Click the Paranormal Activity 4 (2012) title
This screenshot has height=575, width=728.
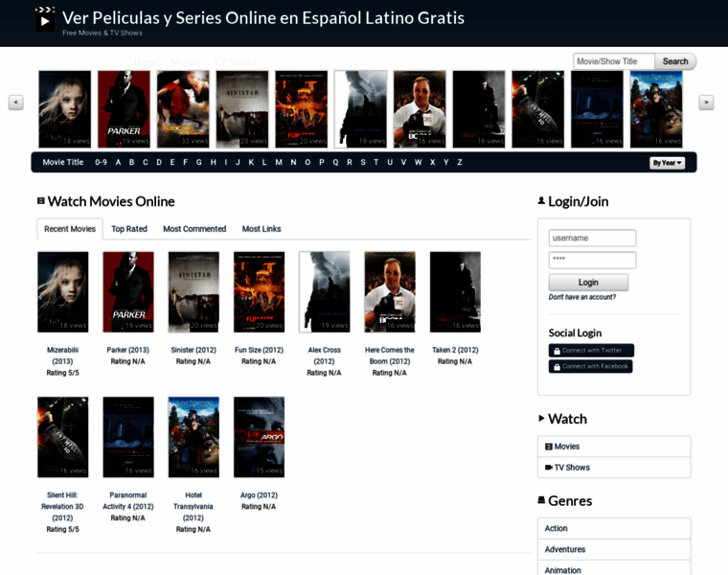click(128, 500)
